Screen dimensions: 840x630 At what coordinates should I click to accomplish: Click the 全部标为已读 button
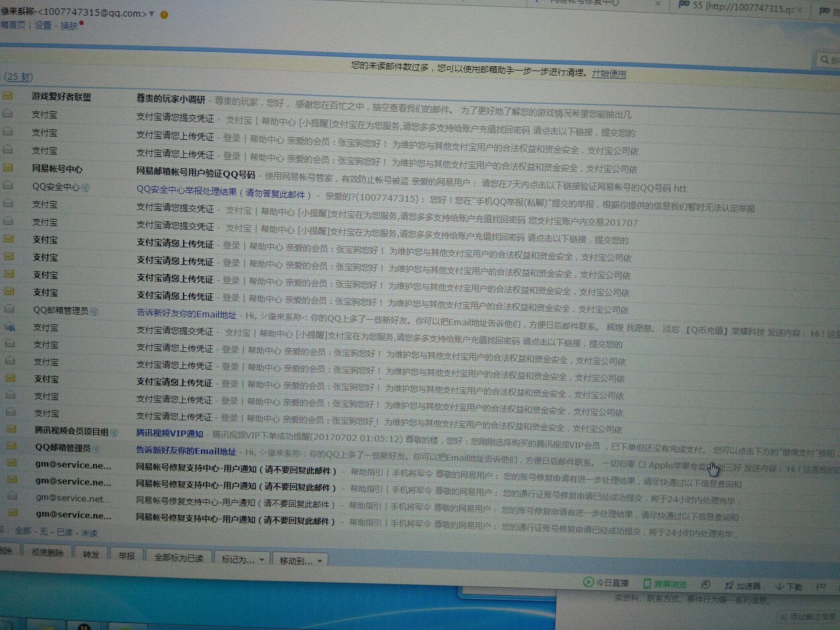(178, 557)
